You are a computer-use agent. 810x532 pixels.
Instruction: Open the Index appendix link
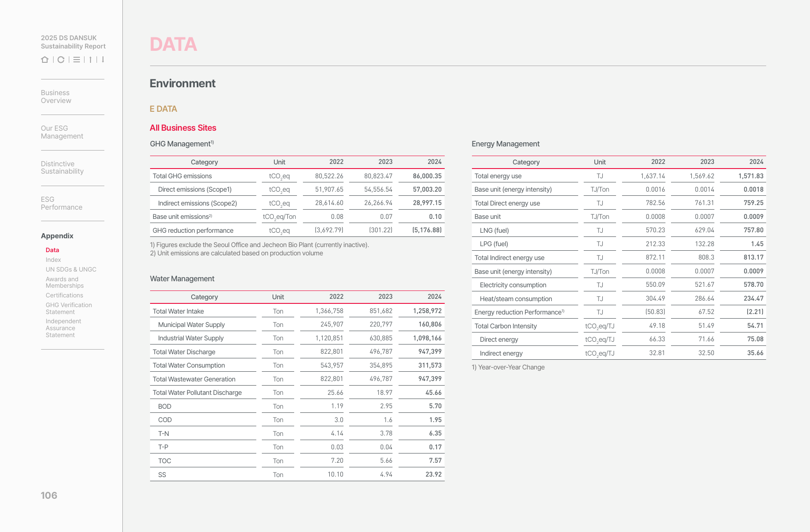(x=53, y=260)
